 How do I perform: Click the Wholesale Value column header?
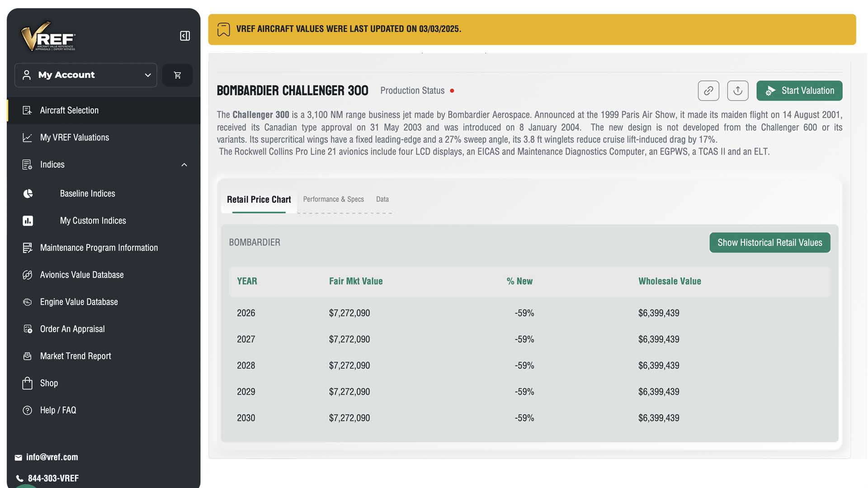tap(670, 281)
